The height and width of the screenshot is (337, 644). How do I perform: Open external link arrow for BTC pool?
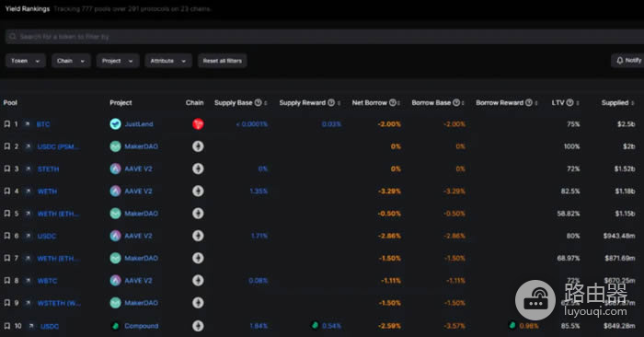[x=28, y=124]
